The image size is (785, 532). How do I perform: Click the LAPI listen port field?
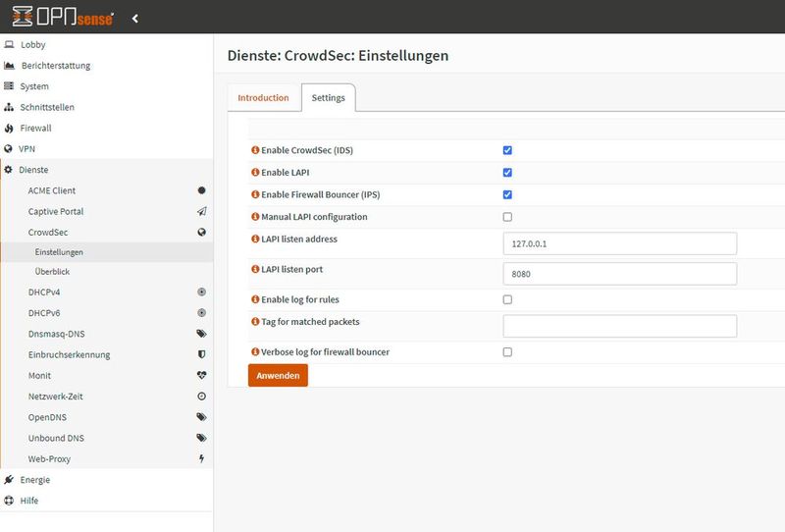point(620,274)
